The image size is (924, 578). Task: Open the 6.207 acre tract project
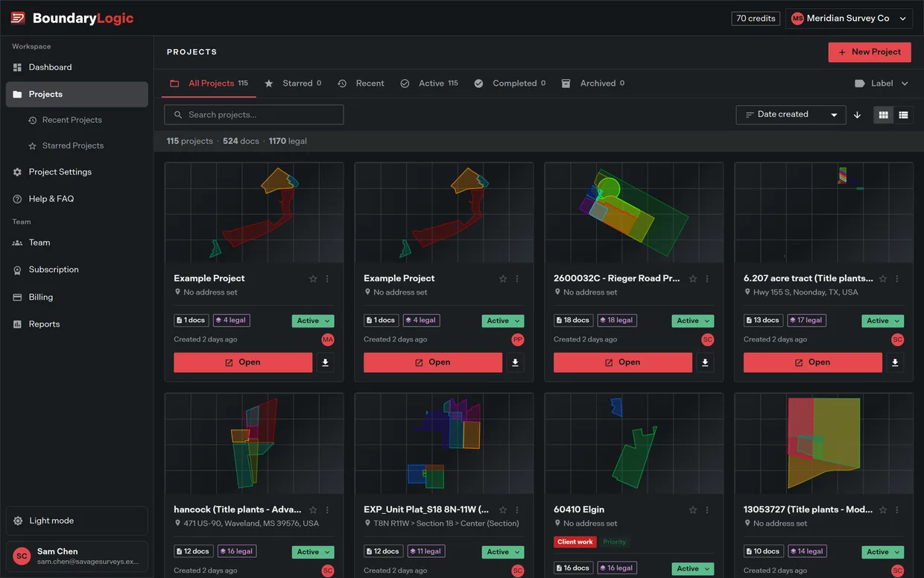(x=813, y=362)
